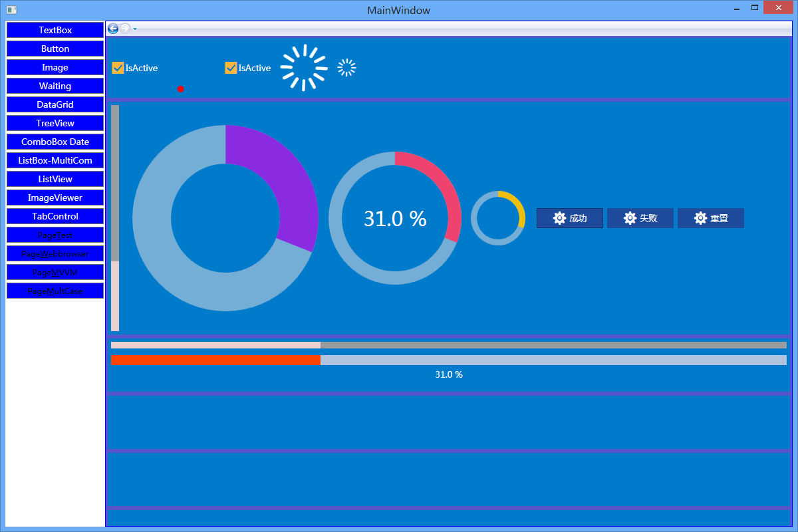This screenshot has height=532, width=798.
Task: Click the gear icon on the 重置 button
Action: [700, 218]
